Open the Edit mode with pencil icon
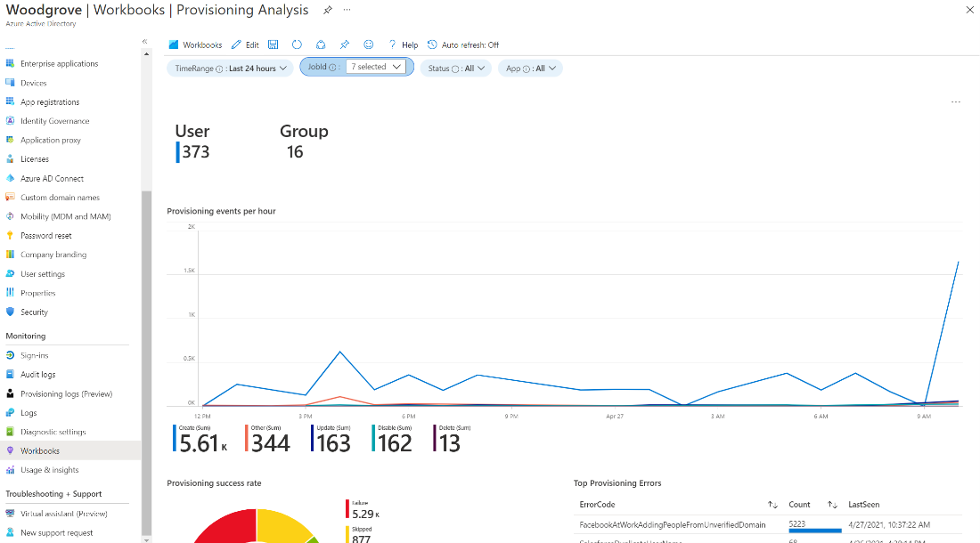 (245, 44)
